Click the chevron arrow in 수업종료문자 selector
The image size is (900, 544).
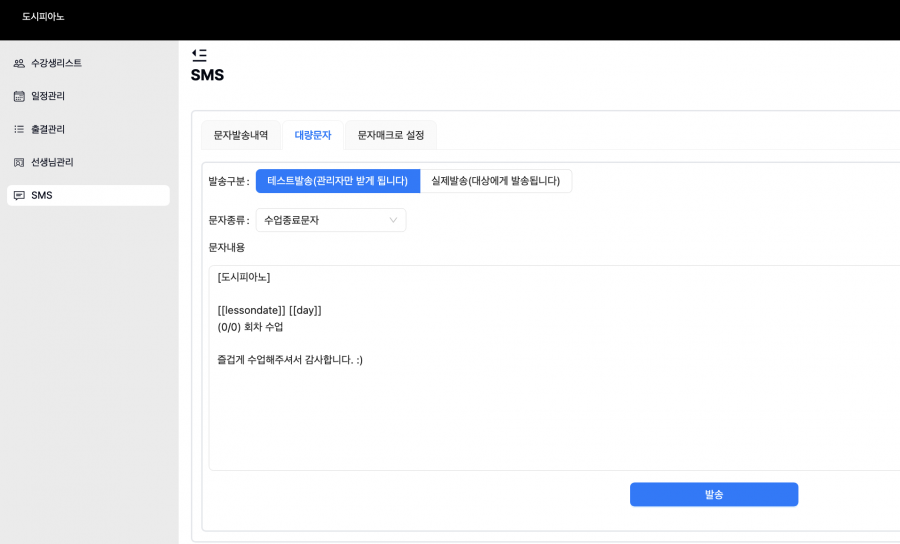[393, 220]
